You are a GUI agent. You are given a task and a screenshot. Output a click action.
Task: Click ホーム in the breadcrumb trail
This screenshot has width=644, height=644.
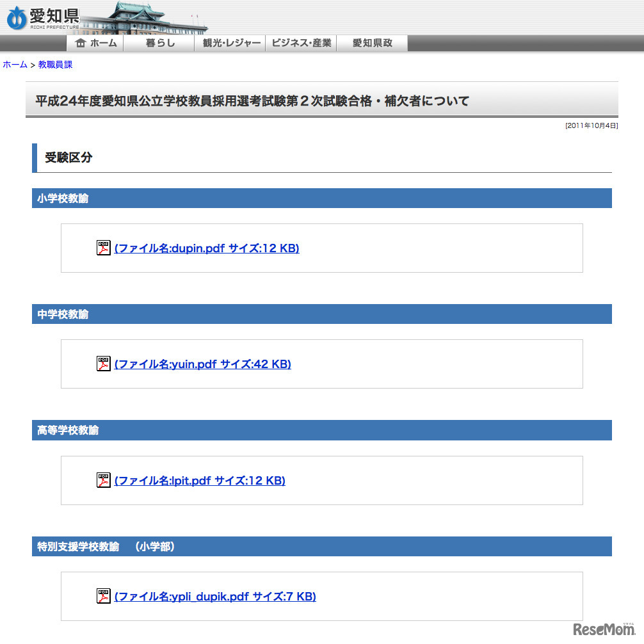13,64
